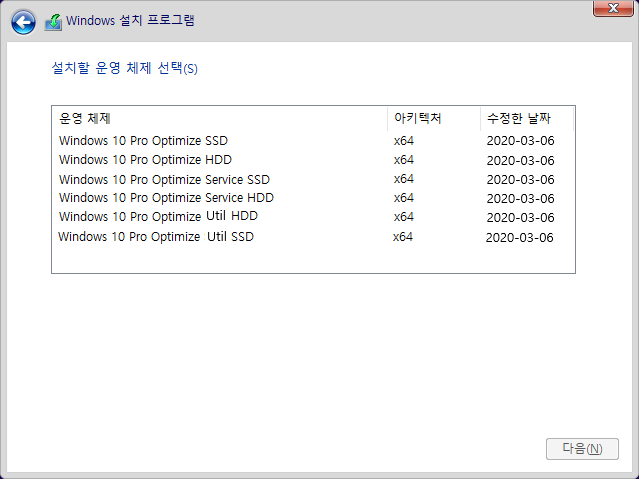Click x64 in the Service SSD row
This screenshot has height=479, width=639.
coord(403,179)
